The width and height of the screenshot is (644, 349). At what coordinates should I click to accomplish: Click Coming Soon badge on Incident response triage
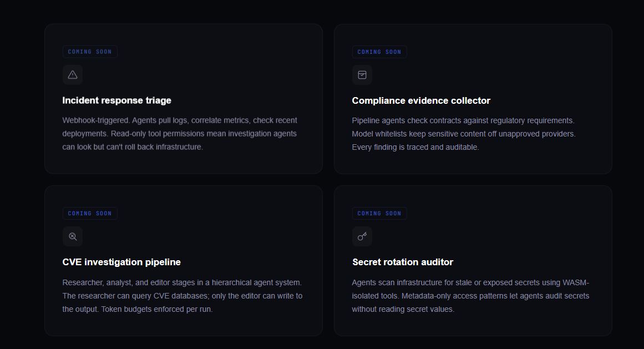[90, 52]
